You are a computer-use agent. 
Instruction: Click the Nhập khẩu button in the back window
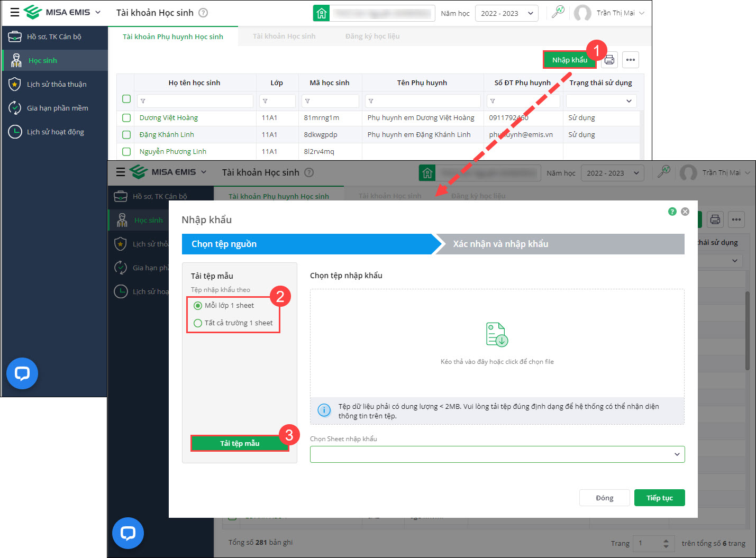point(570,60)
